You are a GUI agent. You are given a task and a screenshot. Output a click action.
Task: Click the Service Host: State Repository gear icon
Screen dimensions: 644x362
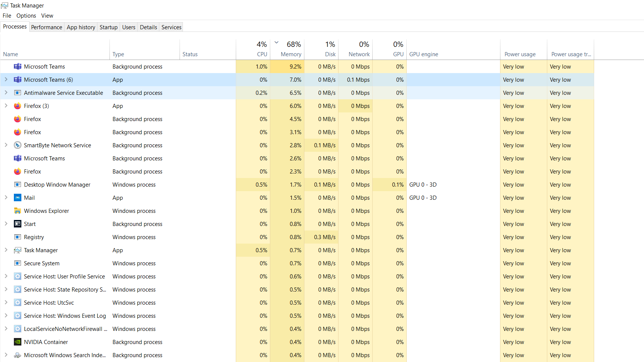pos(18,290)
